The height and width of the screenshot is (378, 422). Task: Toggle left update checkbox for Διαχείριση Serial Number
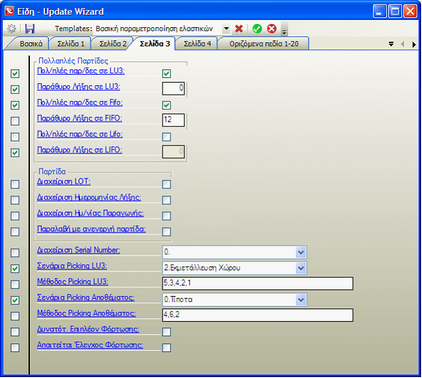15,252
